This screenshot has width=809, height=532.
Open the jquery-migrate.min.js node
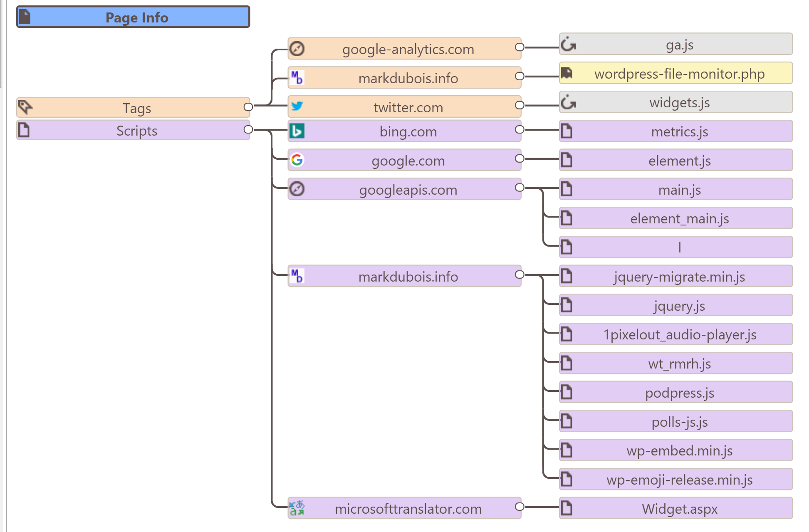click(x=676, y=276)
